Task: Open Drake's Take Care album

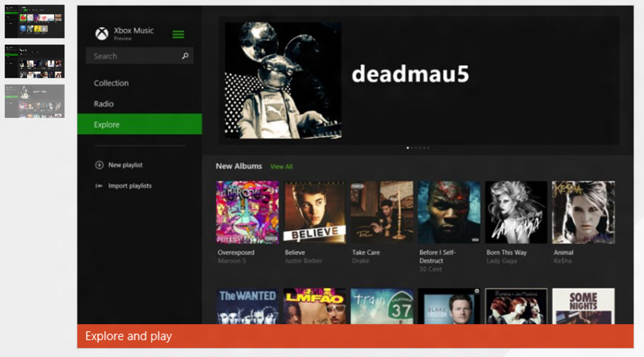Action: [382, 213]
